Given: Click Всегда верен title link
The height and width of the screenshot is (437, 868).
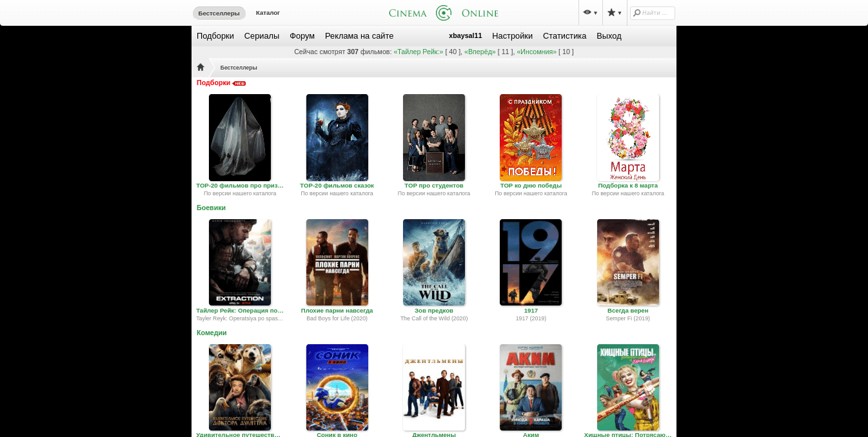Looking at the screenshot, I should point(628,311).
